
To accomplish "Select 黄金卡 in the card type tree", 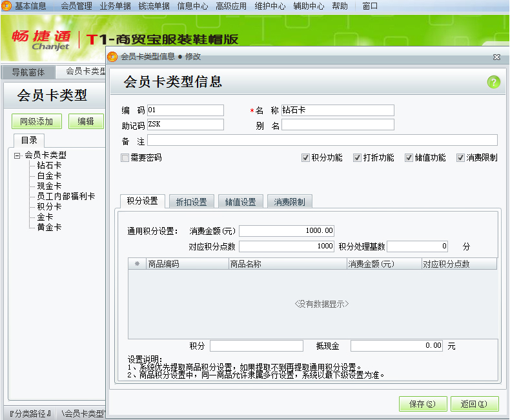I will [49, 228].
